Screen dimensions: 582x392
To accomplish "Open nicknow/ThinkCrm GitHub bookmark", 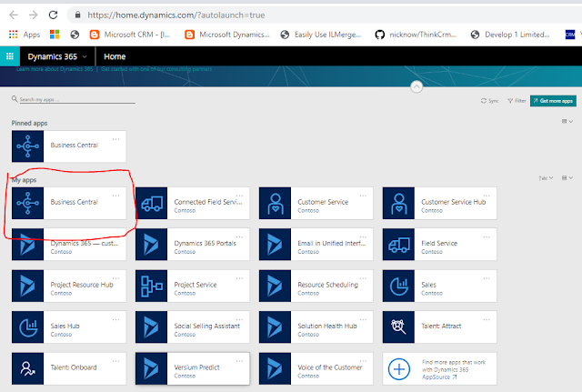I will click(416, 35).
